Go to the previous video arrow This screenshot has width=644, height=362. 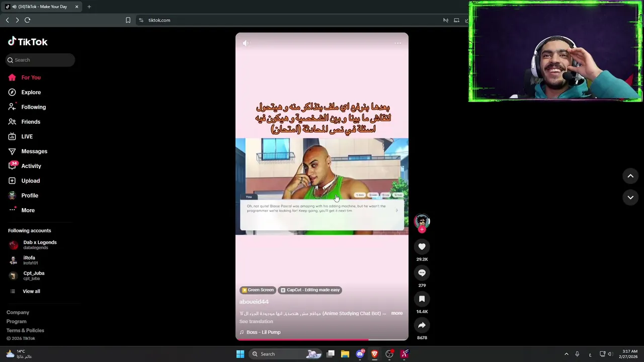630,176
